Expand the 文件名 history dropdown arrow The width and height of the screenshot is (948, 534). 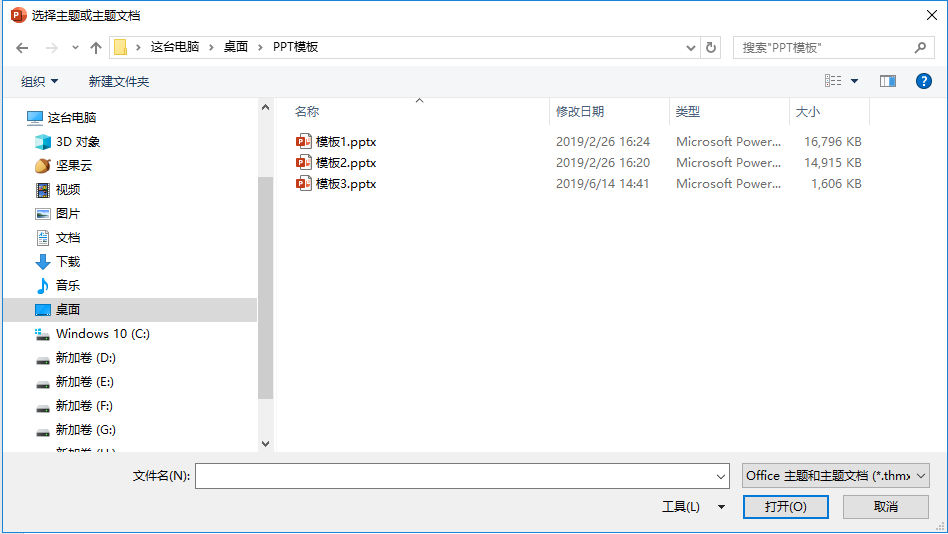coord(721,477)
